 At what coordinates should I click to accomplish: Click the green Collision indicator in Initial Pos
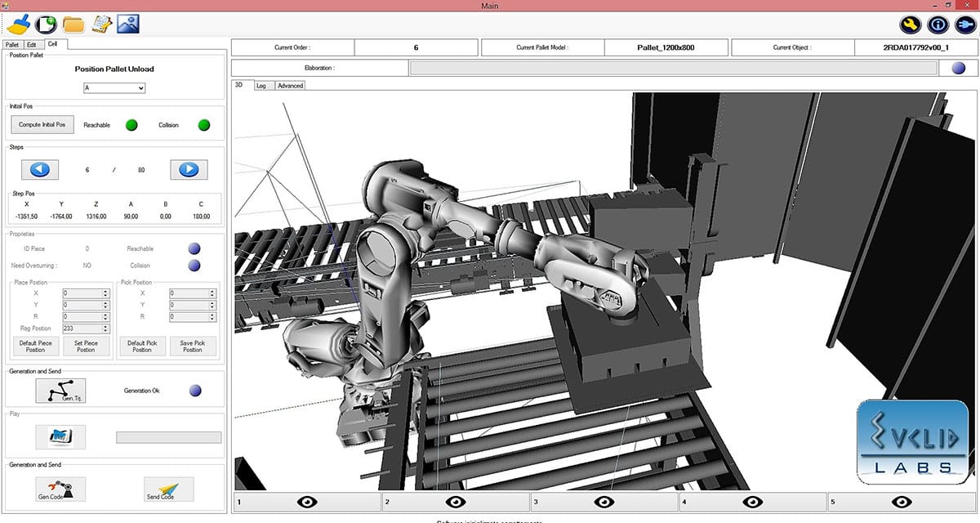204,125
